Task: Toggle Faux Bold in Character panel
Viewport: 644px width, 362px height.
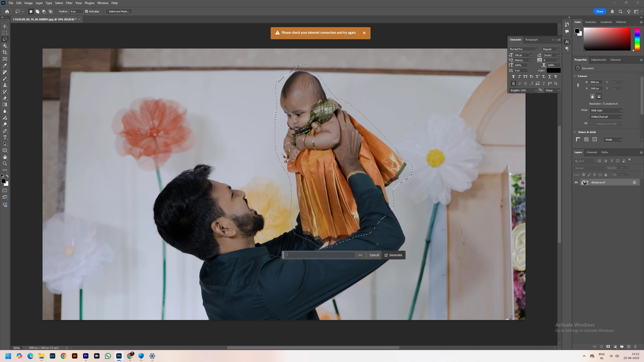Action: (513, 77)
